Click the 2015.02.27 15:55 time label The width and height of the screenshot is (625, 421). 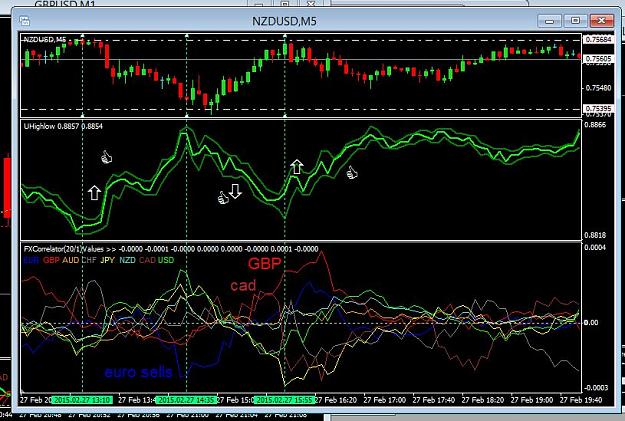tap(285, 399)
